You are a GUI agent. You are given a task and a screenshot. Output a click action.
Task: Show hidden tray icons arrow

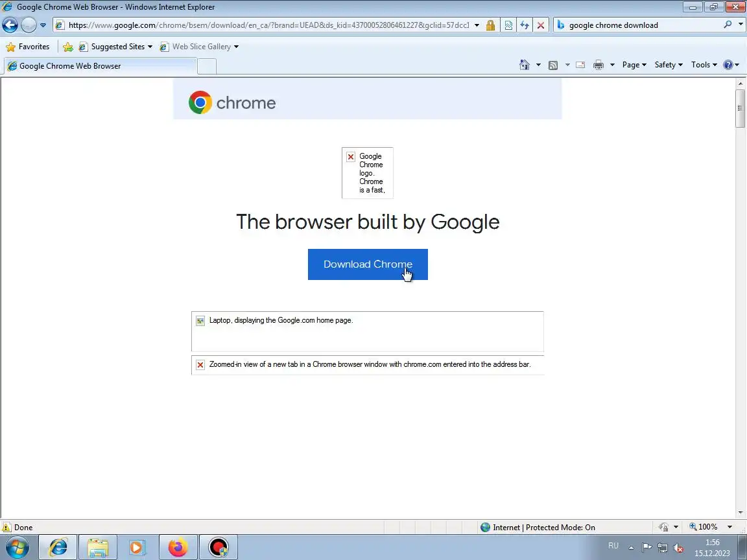(631, 548)
